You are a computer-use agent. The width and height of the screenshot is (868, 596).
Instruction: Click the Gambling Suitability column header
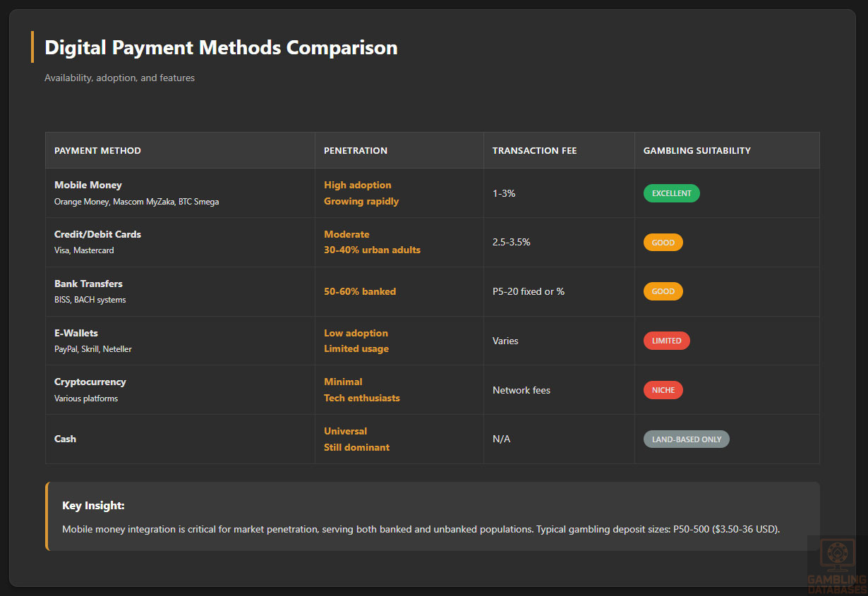click(697, 151)
